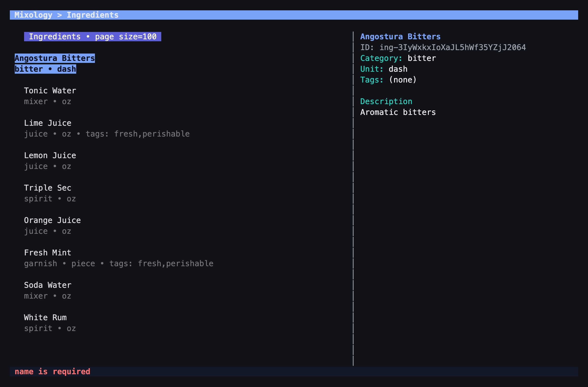The image size is (588, 387).
Task: Click the Description heading
Action: click(386, 101)
